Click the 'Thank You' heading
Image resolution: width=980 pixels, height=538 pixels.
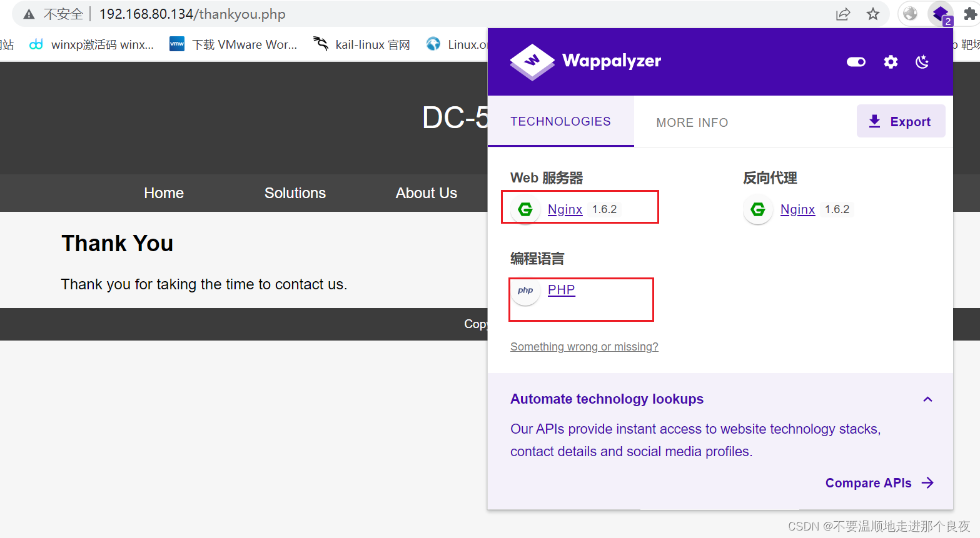[x=118, y=244]
